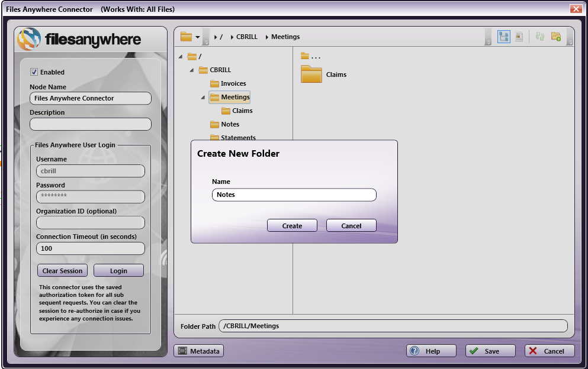Click the Connection Timeout field
Image resolution: width=588 pixels, height=369 pixels.
point(91,248)
